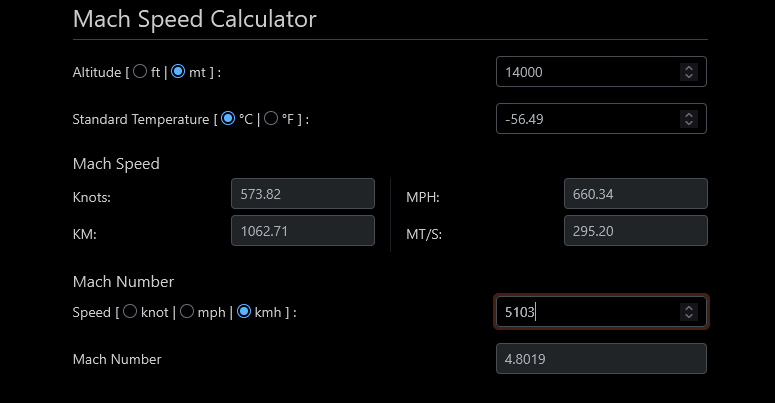Screen dimensions: 775x403
Task: Select mph as the speed unit
Action: pos(186,312)
